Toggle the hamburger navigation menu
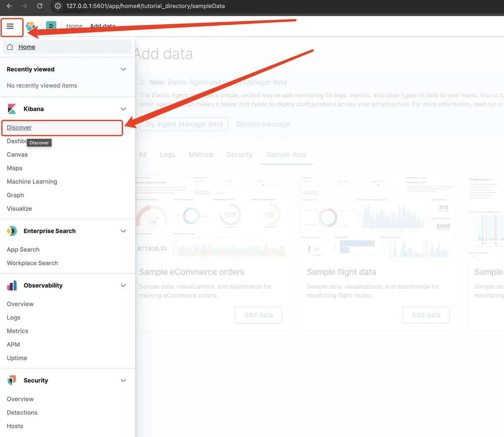Image resolution: width=504 pixels, height=437 pixels. tap(10, 26)
